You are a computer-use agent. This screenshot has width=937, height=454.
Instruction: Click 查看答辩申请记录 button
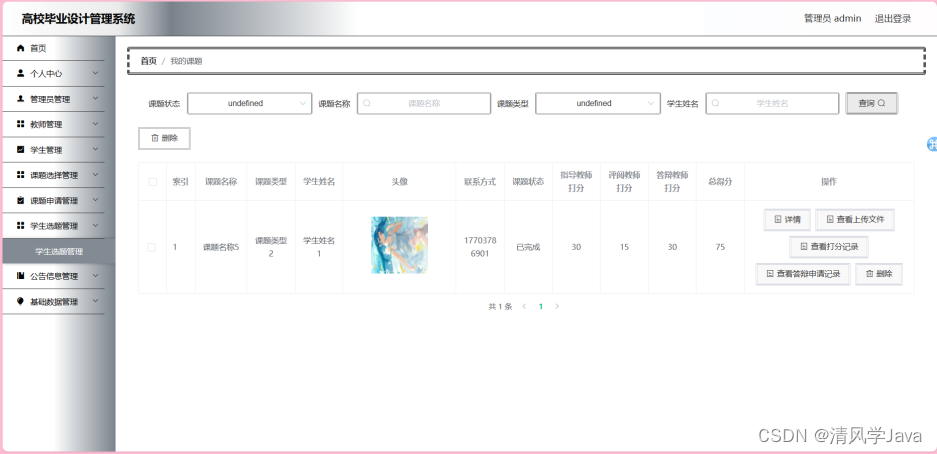(803, 274)
